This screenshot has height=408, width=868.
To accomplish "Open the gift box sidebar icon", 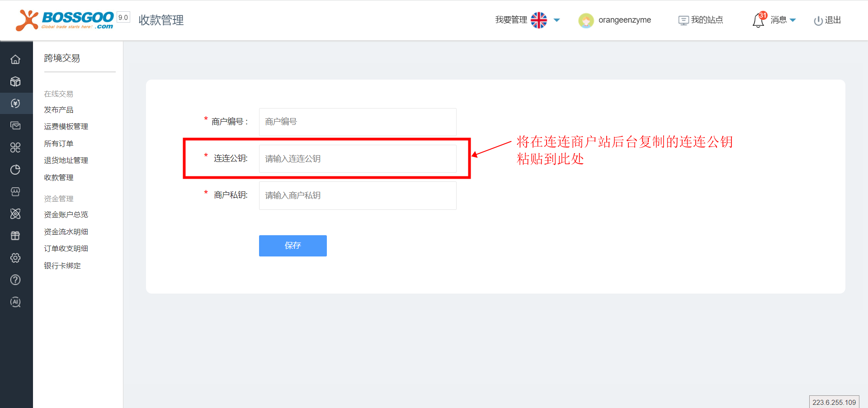I will [15, 236].
